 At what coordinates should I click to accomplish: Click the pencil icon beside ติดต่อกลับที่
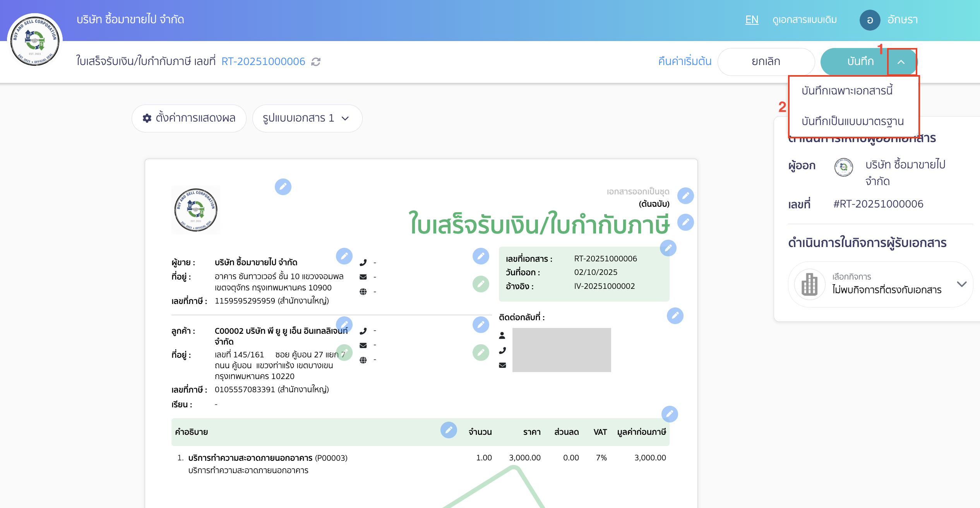pyautogui.click(x=675, y=316)
